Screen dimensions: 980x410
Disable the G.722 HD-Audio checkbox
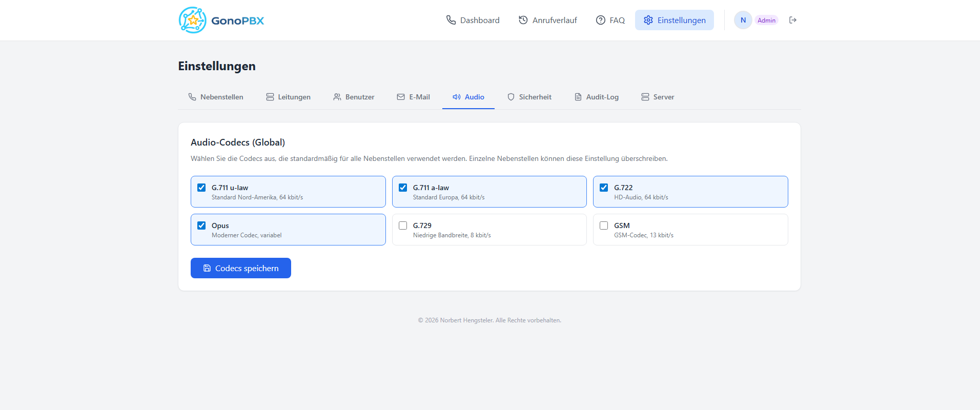pyautogui.click(x=604, y=188)
